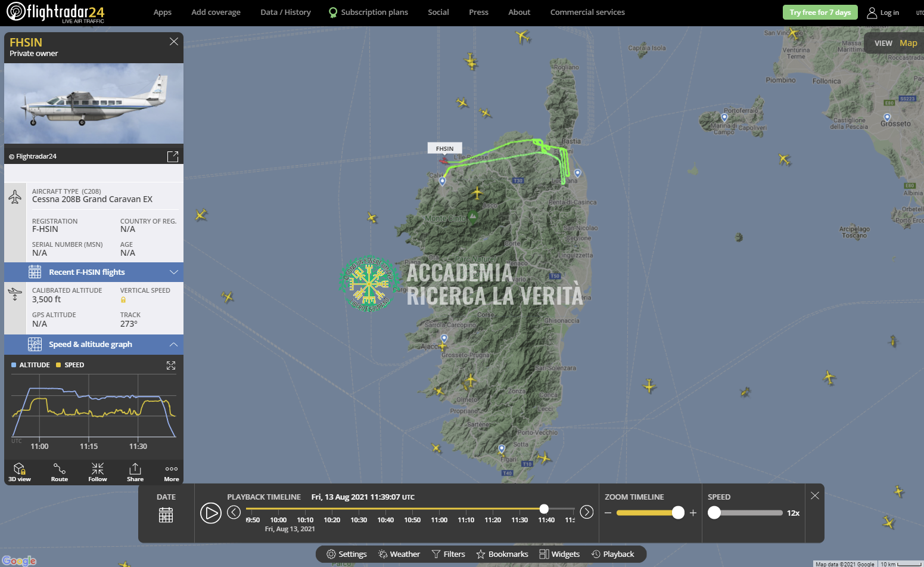924x567 pixels.
Task: Share this flight via Share icon
Action: (135, 472)
